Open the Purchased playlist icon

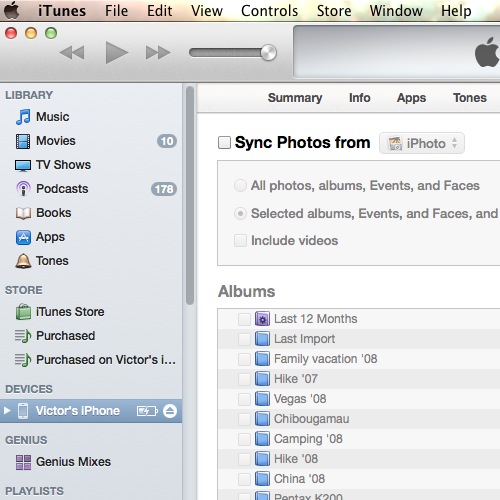click(x=23, y=336)
